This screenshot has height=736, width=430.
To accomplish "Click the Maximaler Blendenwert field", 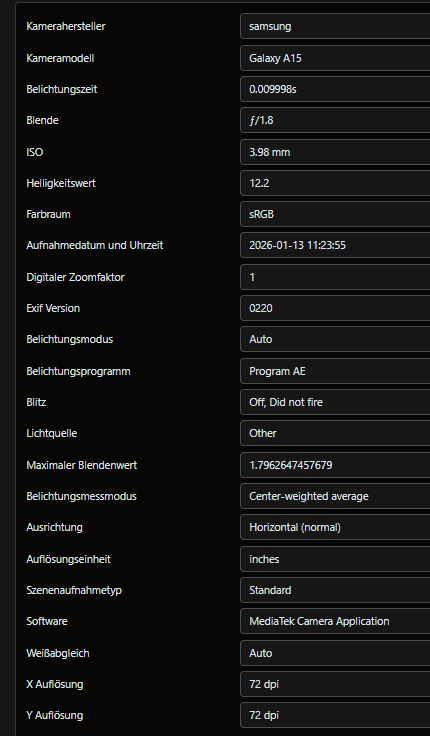I will click(x=335, y=465).
